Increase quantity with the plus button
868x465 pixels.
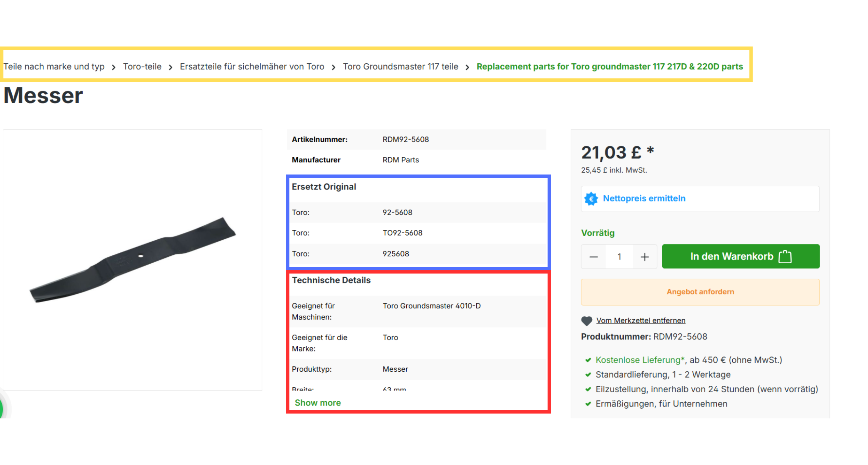(x=645, y=257)
